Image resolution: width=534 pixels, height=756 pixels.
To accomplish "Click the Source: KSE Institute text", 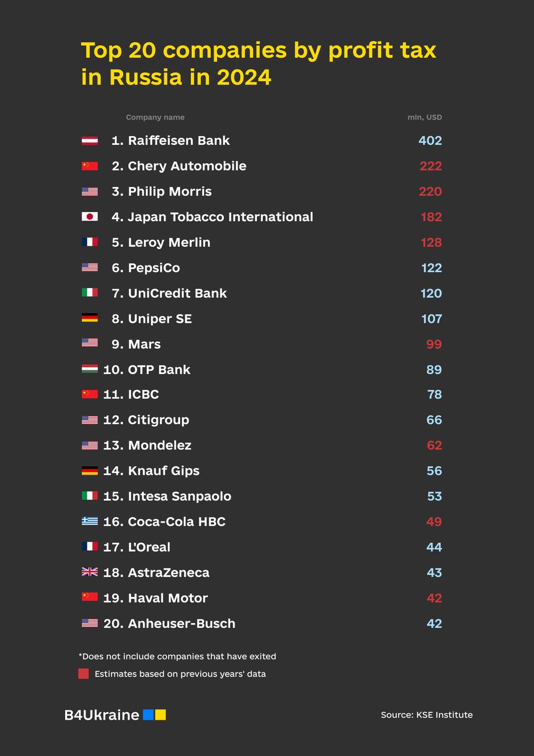I will tap(427, 715).
